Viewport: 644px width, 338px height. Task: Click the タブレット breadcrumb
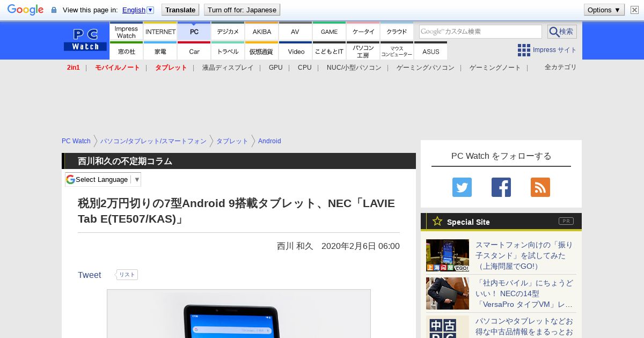click(232, 141)
